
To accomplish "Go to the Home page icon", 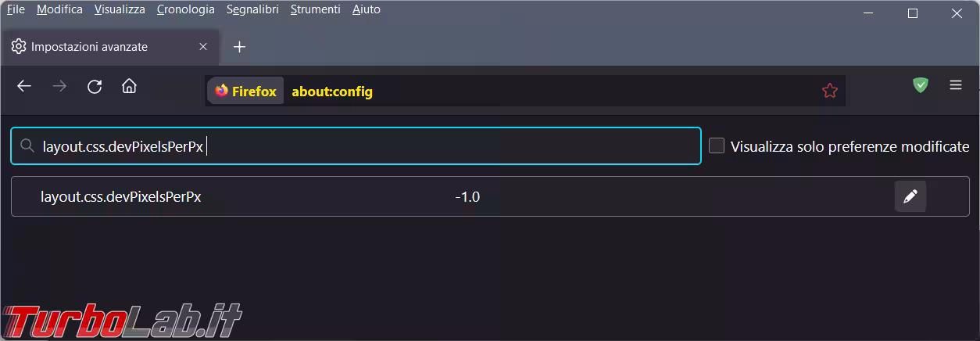I will click(x=130, y=86).
